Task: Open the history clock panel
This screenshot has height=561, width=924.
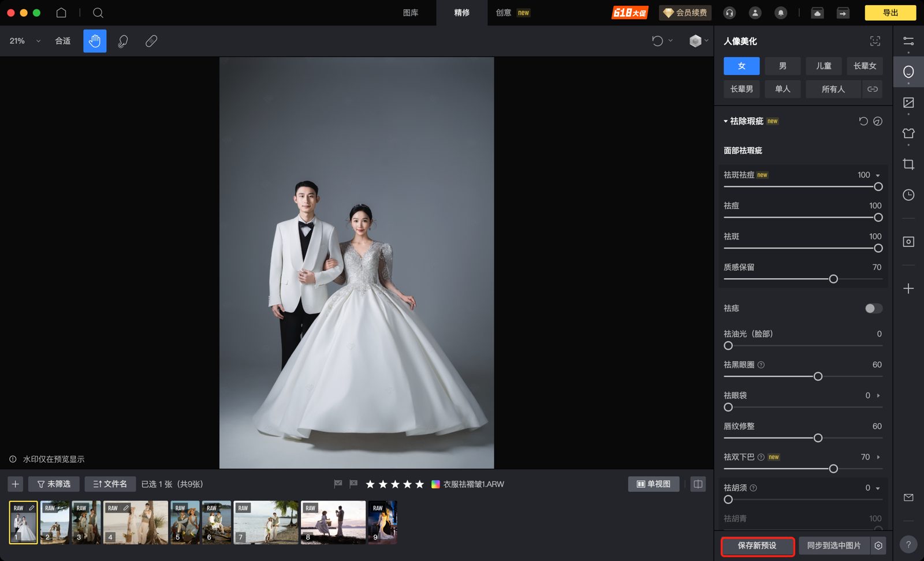Action: point(908,195)
